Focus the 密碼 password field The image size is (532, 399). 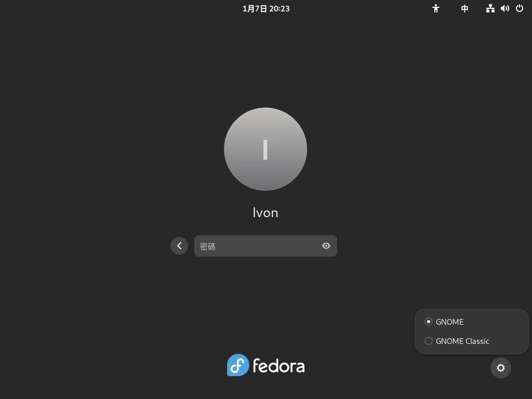coord(265,246)
